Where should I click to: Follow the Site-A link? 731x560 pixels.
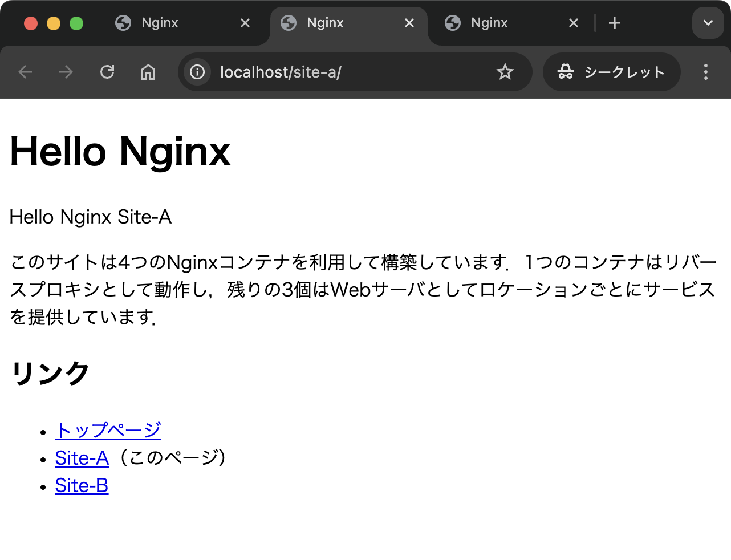coord(82,458)
